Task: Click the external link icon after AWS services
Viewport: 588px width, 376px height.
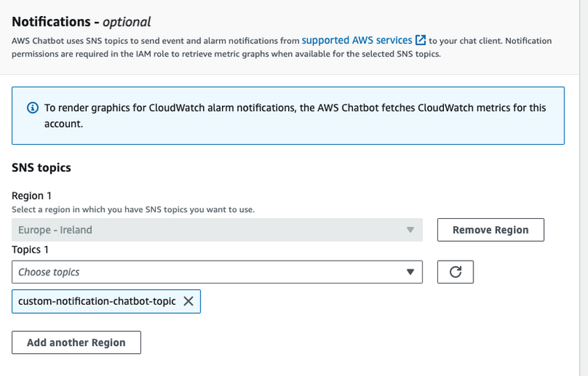Action: pos(420,40)
